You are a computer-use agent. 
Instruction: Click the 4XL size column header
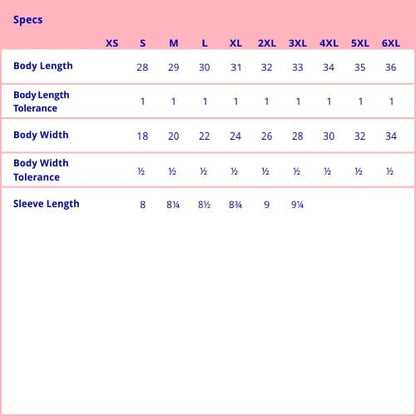(329, 43)
